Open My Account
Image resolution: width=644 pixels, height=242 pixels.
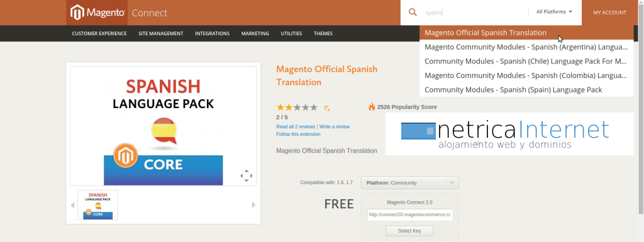click(x=609, y=13)
